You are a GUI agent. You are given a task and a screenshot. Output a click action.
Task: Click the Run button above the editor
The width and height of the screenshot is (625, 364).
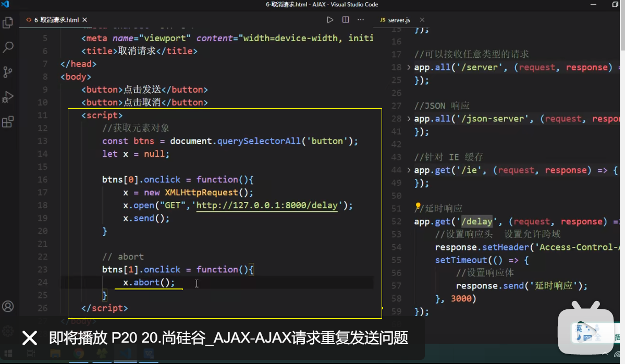click(x=329, y=19)
